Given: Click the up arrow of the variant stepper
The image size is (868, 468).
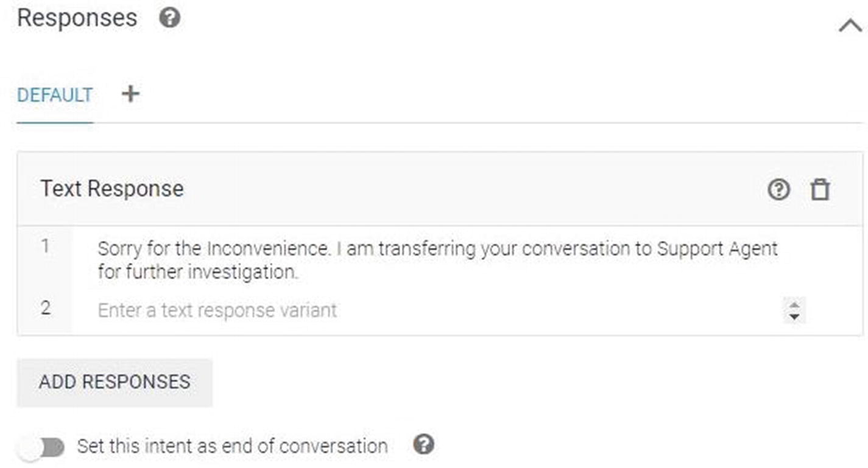Looking at the screenshot, I should click(794, 304).
